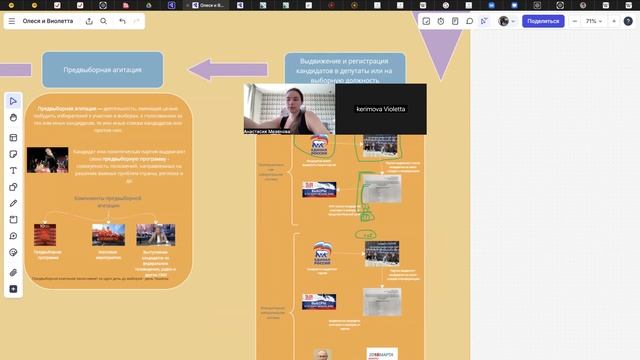The width and height of the screenshot is (640, 360).
Task: Click kerimova Violetta video tile
Action: coord(381,109)
